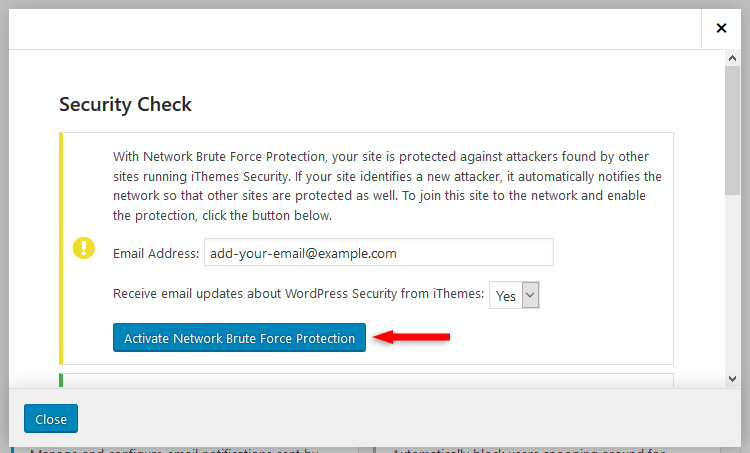Click the yellow left border of the notice
The width and height of the screenshot is (750, 453).
(61, 248)
